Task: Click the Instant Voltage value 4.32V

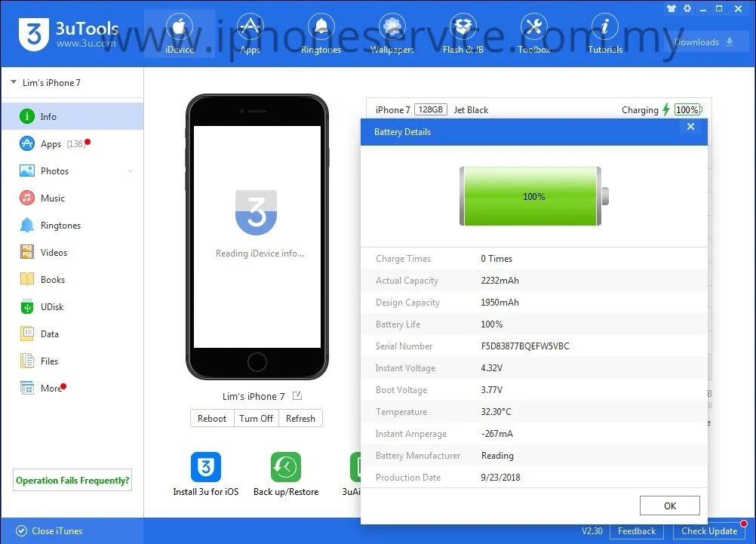Action: click(x=492, y=367)
